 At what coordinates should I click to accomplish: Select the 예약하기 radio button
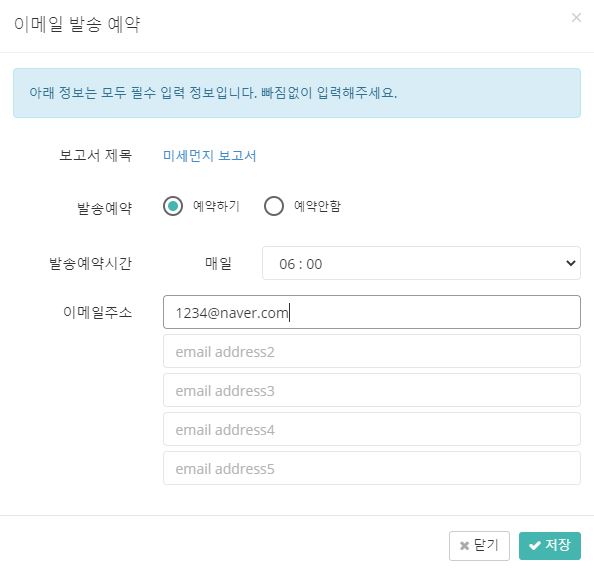pyautogui.click(x=173, y=206)
